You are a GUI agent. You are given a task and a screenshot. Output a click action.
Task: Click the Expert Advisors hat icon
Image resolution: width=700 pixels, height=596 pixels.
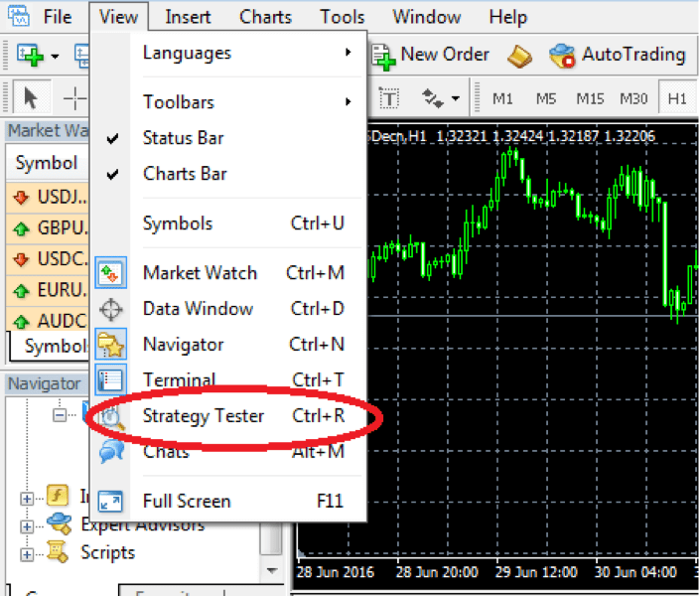[x=60, y=523]
